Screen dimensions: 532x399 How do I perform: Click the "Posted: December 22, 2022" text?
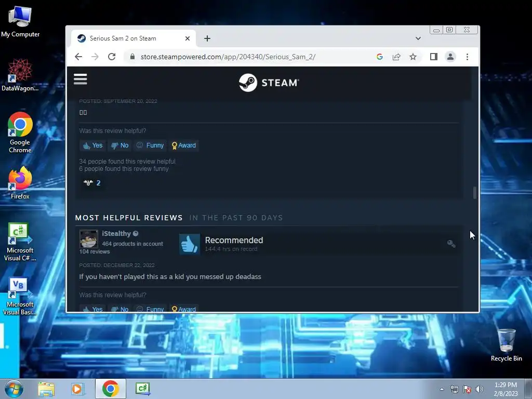[117, 265]
